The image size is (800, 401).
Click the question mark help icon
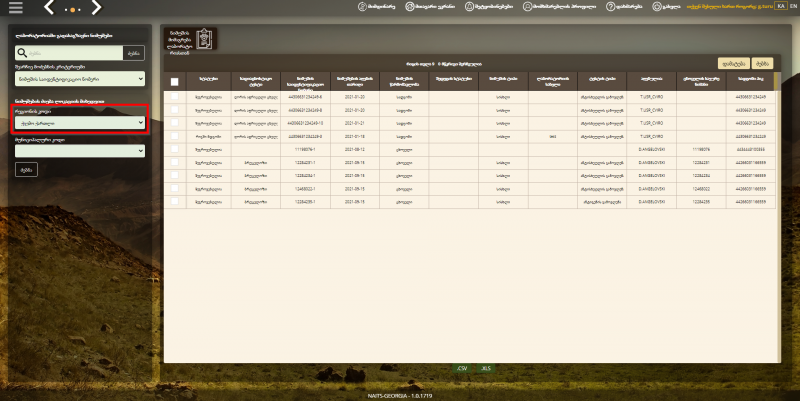click(x=610, y=7)
